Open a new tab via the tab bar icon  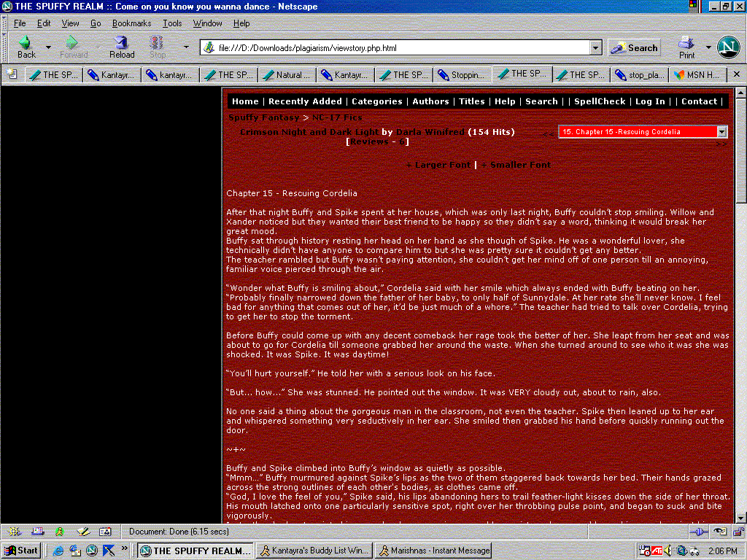click(x=12, y=74)
